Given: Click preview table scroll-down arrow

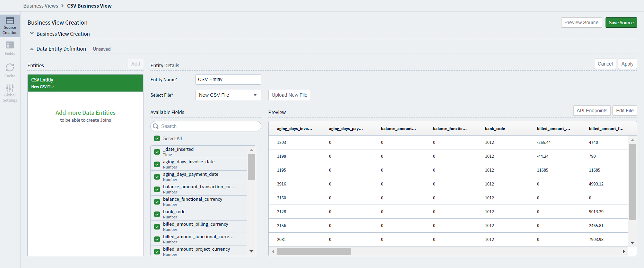Looking at the screenshot, I should 633,243.
